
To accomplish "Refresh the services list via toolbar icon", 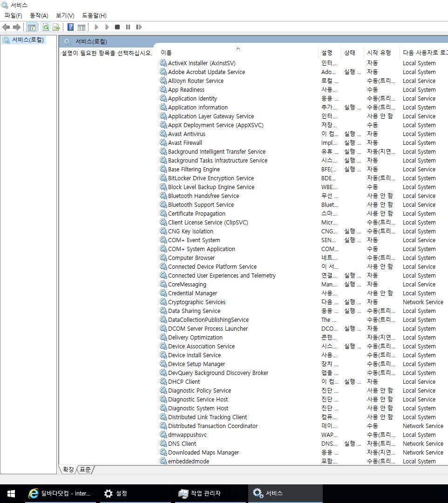I will point(46,27).
